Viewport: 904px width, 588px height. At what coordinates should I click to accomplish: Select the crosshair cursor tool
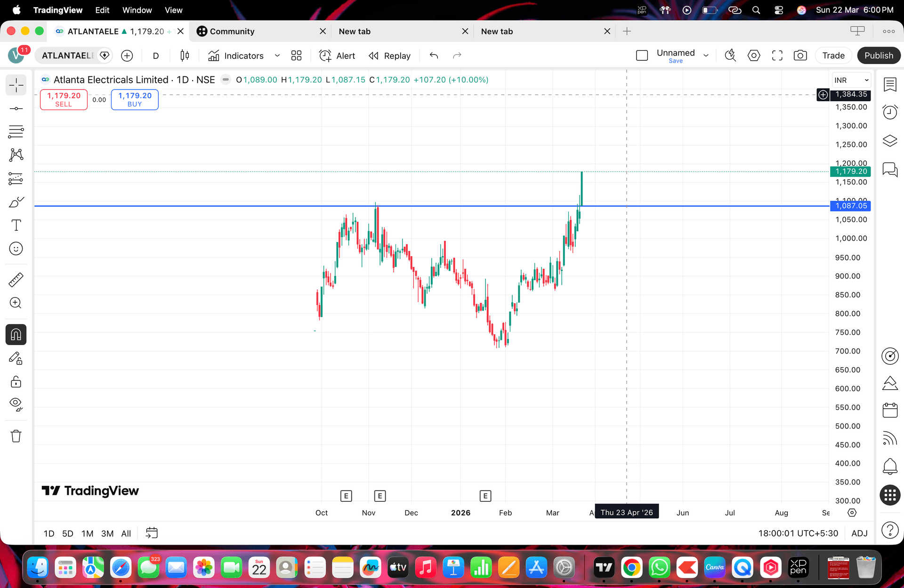tap(16, 85)
